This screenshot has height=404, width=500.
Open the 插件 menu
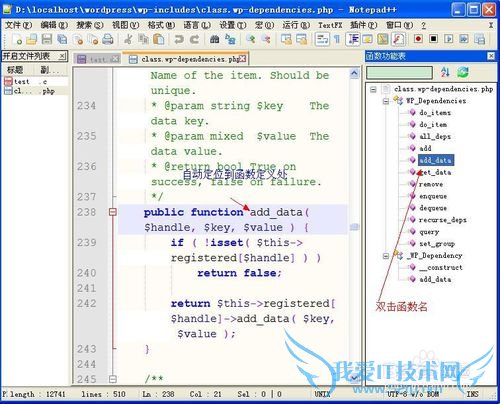363,25
